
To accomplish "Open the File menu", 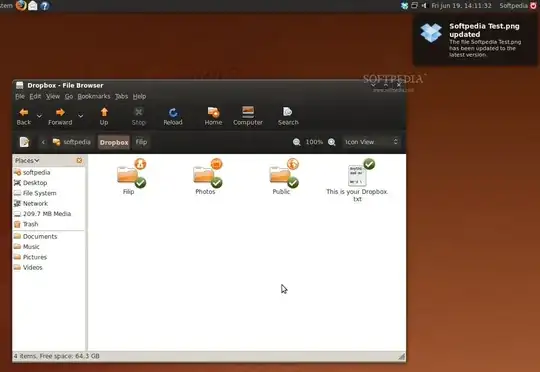I will pos(20,96).
